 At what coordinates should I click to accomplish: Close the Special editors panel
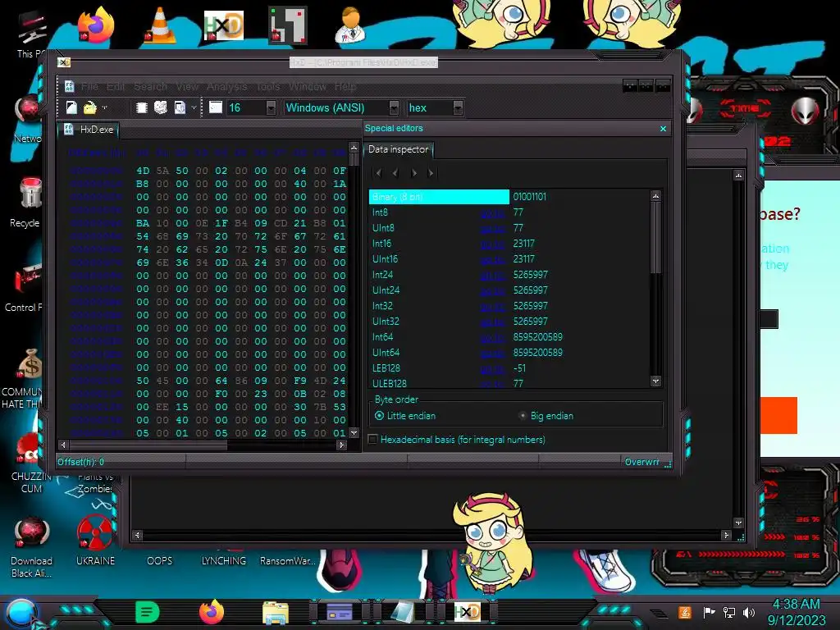point(663,129)
